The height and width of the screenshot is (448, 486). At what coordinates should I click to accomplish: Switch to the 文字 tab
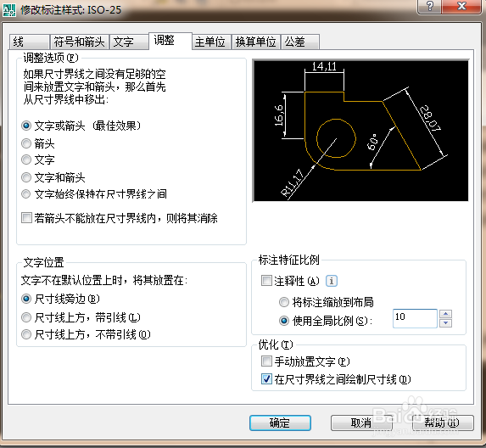click(x=129, y=42)
